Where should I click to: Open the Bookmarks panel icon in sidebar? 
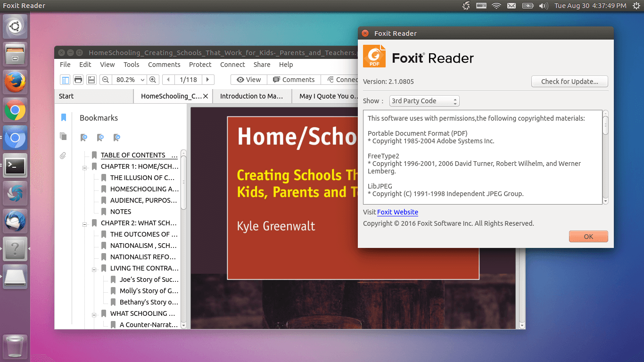65,118
